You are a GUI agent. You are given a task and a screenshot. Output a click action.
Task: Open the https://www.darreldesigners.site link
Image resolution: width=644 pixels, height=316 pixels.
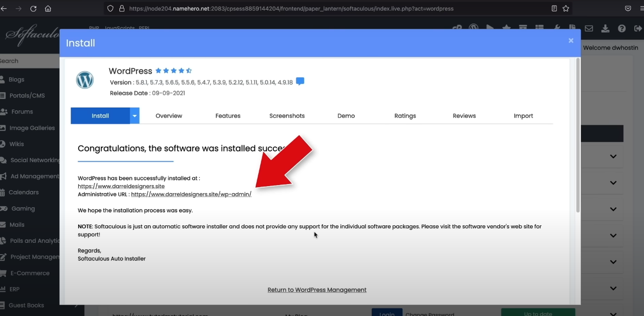pyautogui.click(x=121, y=186)
